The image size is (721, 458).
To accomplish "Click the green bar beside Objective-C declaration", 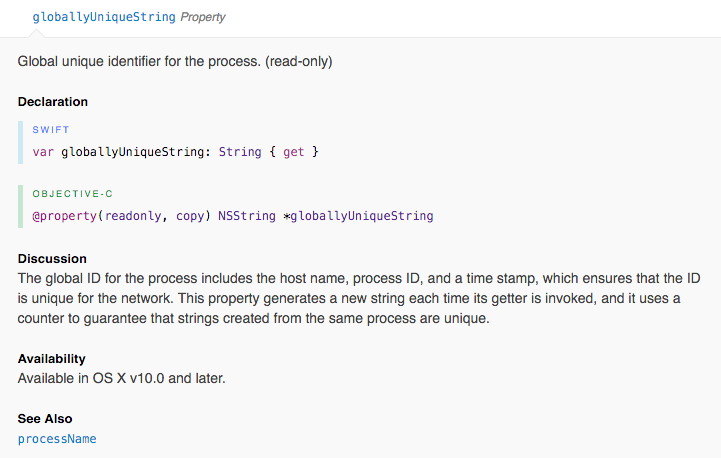I will pos(20,206).
